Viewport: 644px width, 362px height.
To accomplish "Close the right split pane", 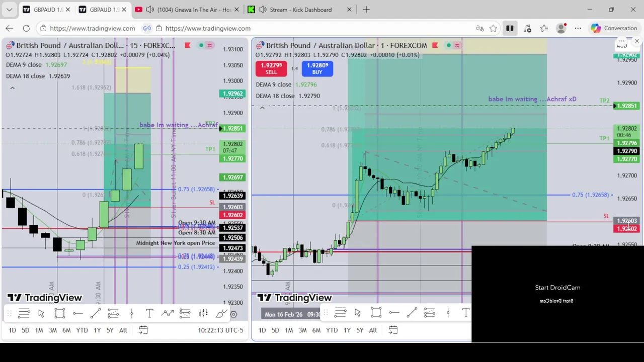I will pyautogui.click(x=637, y=41).
